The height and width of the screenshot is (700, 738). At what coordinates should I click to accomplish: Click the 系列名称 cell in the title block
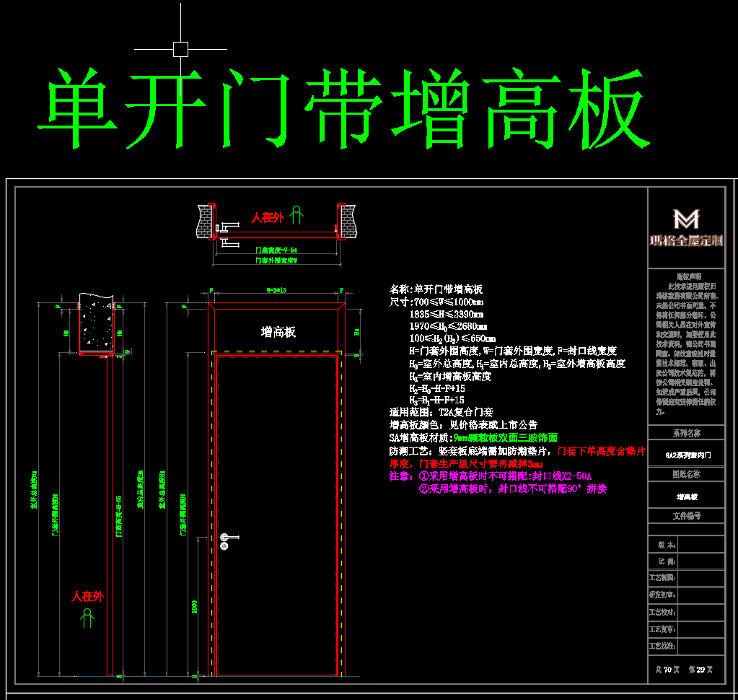[x=686, y=433]
